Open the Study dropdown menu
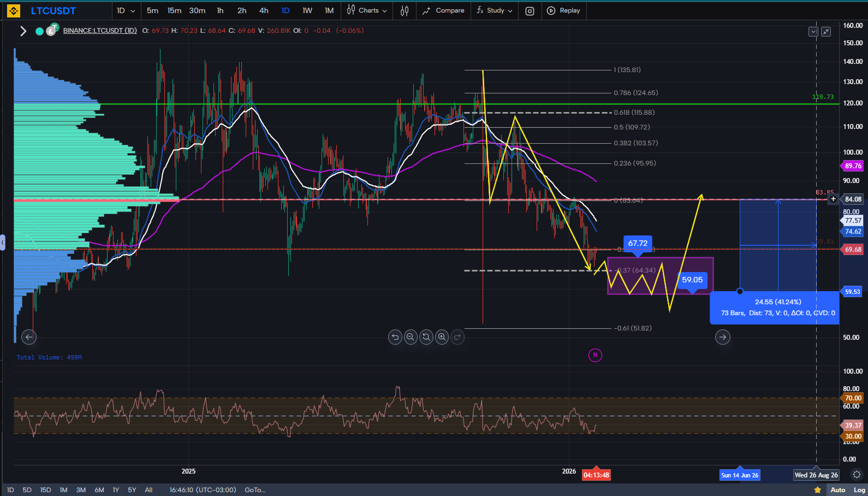 point(495,10)
